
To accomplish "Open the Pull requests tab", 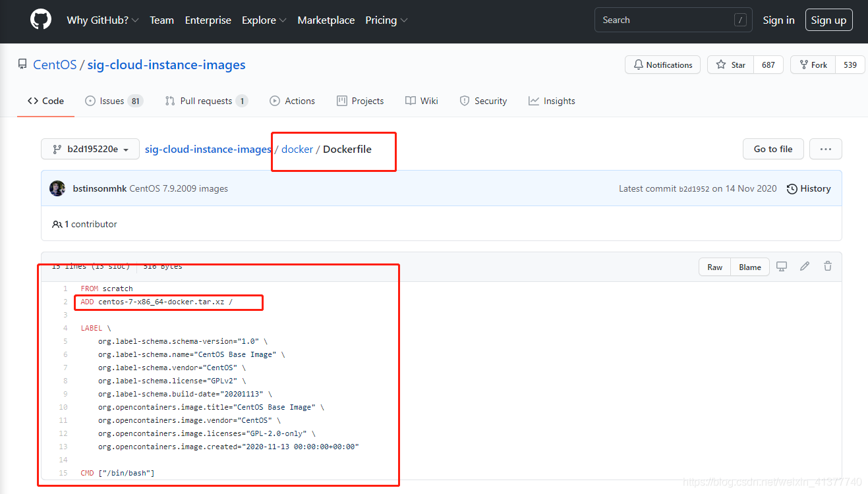I will tap(206, 101).
